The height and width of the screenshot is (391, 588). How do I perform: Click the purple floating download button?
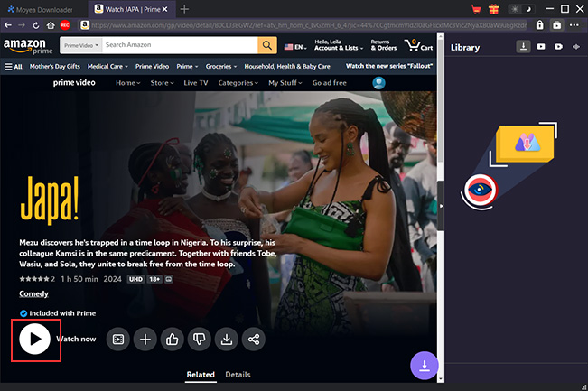click(x=425, y=365)
